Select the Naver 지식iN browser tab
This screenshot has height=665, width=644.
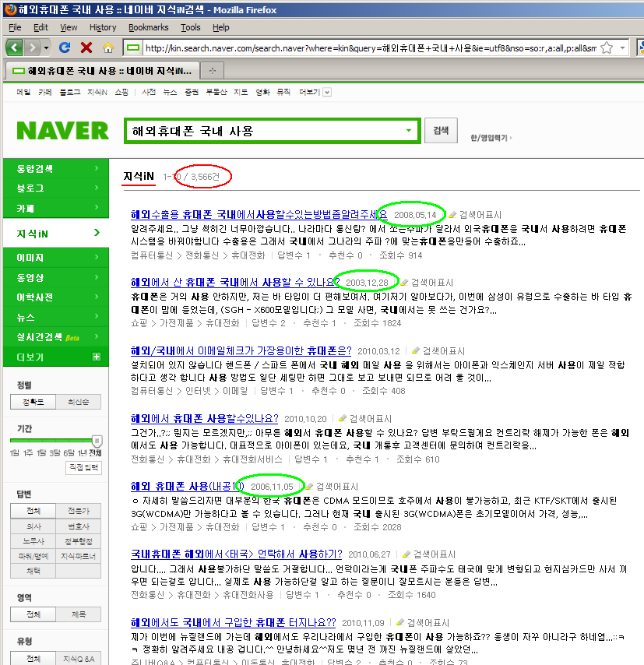[x=102, y=70]
